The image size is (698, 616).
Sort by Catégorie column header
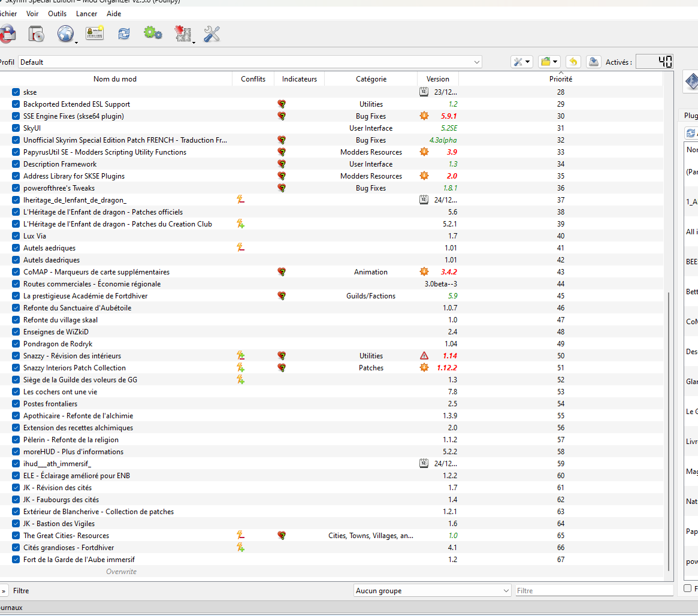(371, 78)
